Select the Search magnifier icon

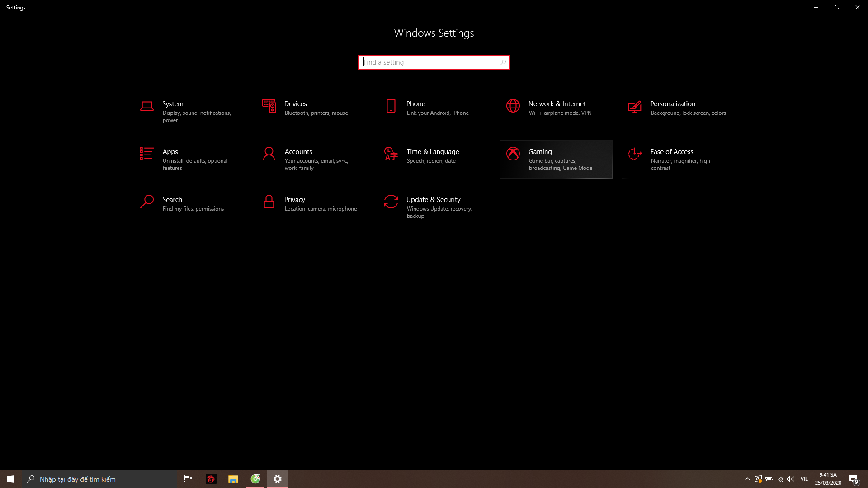(147, 202)
